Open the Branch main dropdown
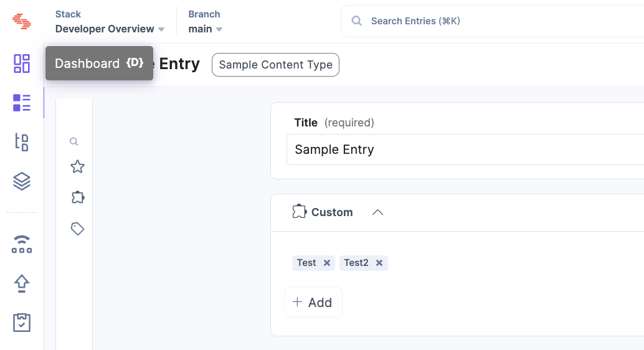644x350 pixels. click(x=205, y=29)
